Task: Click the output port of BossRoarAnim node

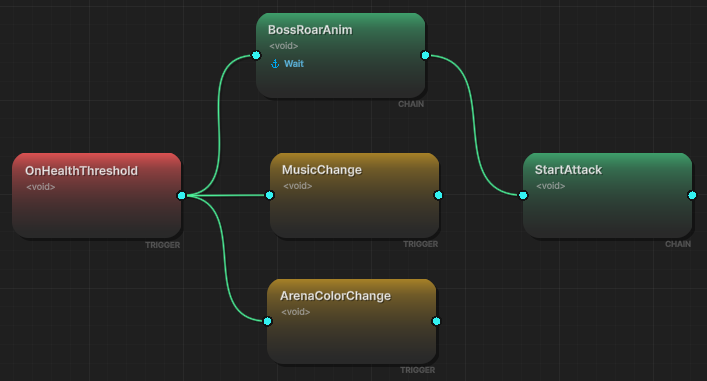Action: coord(425,55)
